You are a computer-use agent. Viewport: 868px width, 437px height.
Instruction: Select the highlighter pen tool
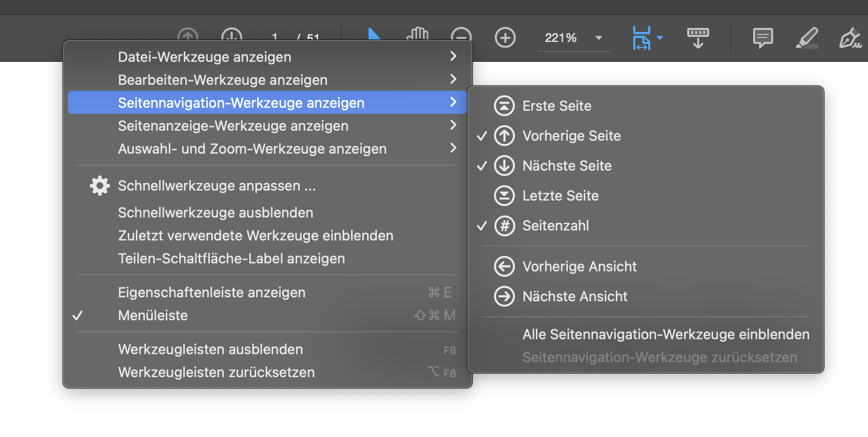(x=807, y=38)
